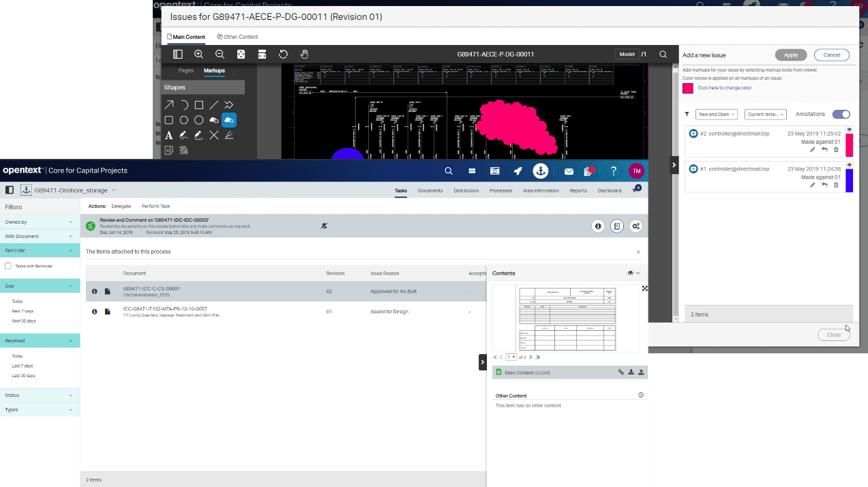
Task: Open Search in the OpenText navigation bar
Action: (x=448, y=171)
